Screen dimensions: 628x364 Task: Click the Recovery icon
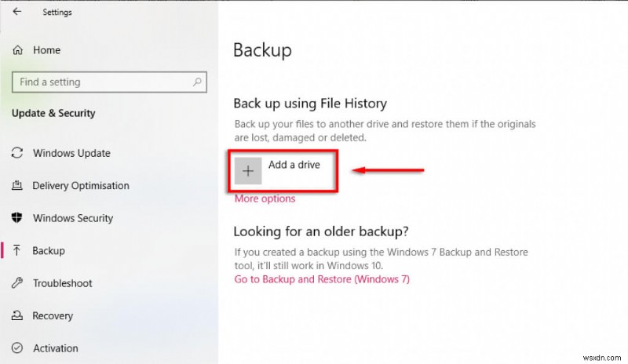coord(17,315)
